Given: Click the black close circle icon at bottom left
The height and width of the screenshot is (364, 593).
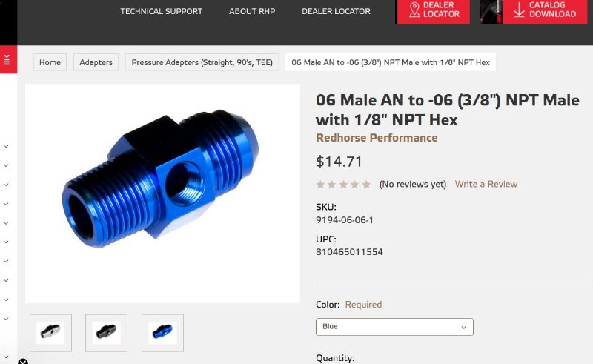Looking at the screenshot, I should tap(23, 362).
